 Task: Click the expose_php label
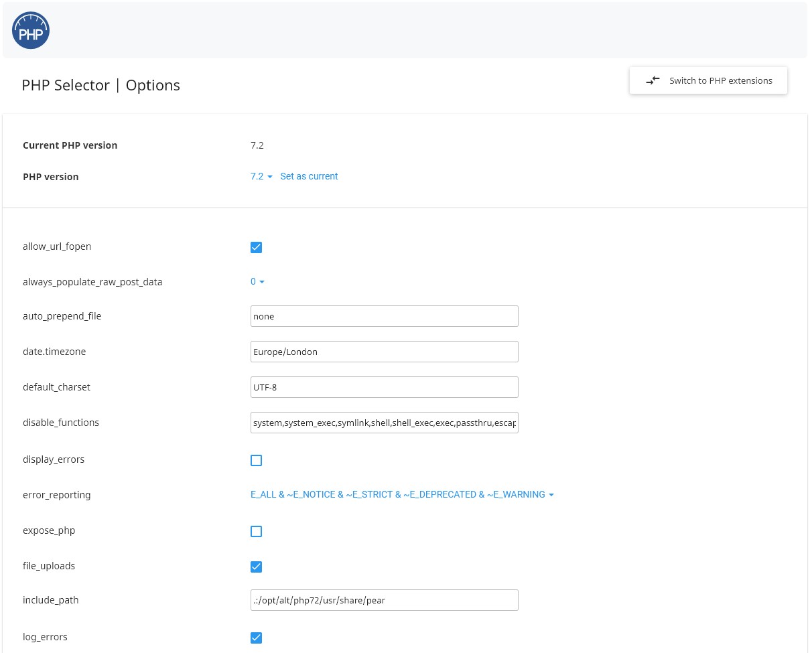[x=49, y=530]
